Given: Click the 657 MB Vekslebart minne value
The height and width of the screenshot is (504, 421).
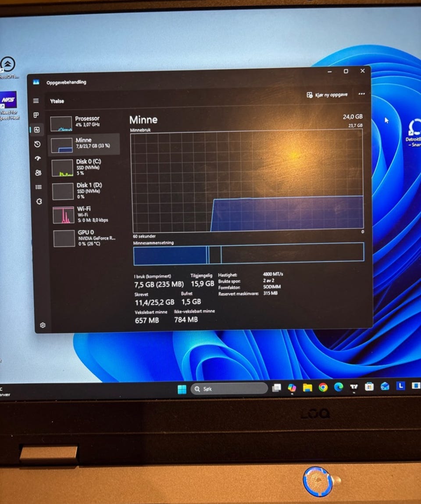Looking at the screenshot, I should tap(147, 320).
